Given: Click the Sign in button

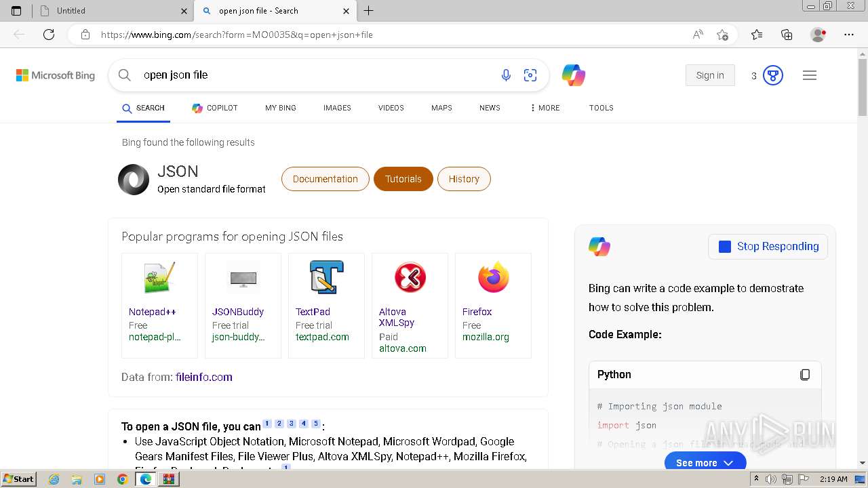Looking at the screenshot, I should [710, 75].
